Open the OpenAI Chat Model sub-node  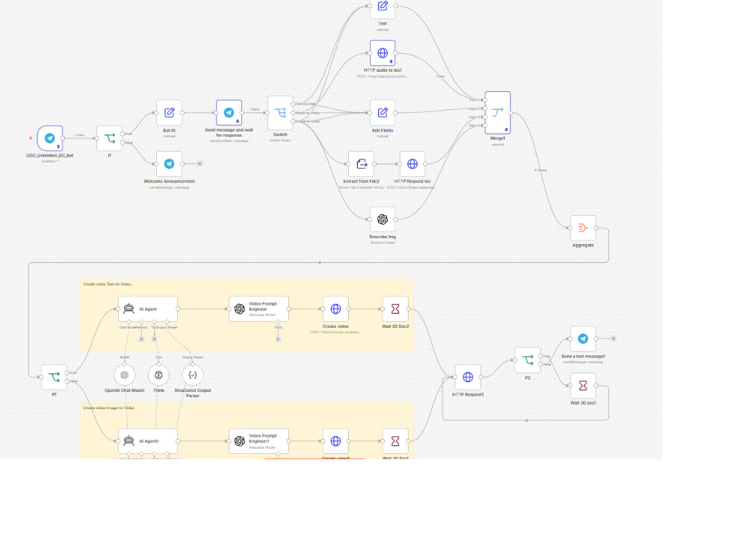point(124,376)
